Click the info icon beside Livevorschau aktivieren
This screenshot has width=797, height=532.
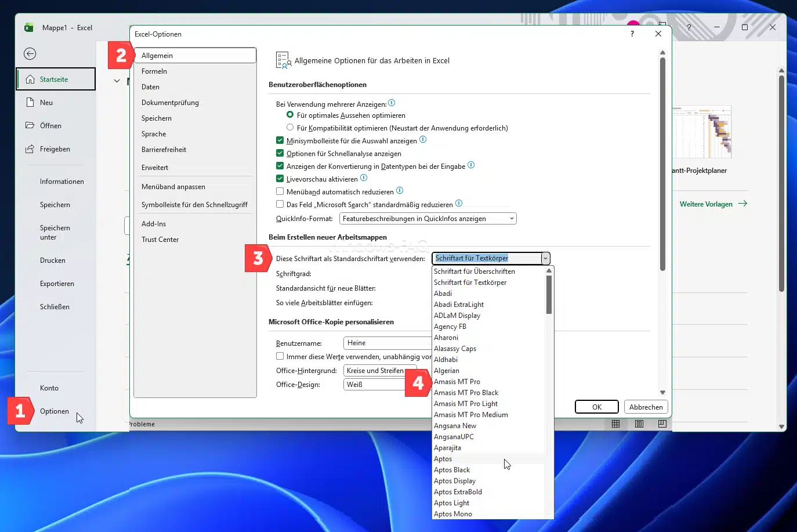point(364,178)
